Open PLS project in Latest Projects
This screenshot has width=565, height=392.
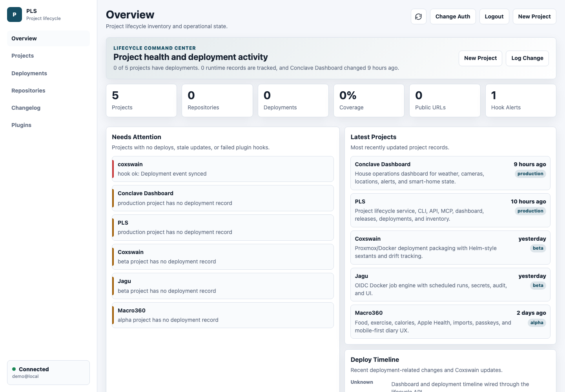click(x=450, y=210)
